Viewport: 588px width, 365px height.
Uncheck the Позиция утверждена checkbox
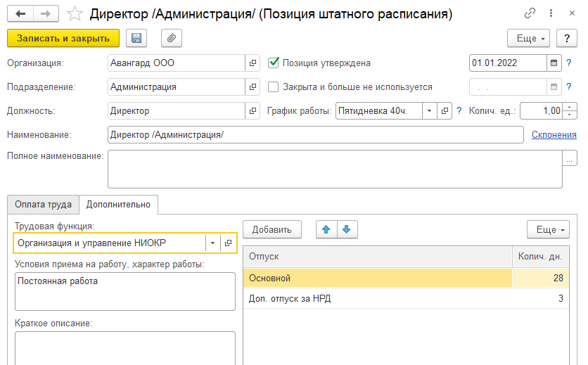(x=274, y=63)
